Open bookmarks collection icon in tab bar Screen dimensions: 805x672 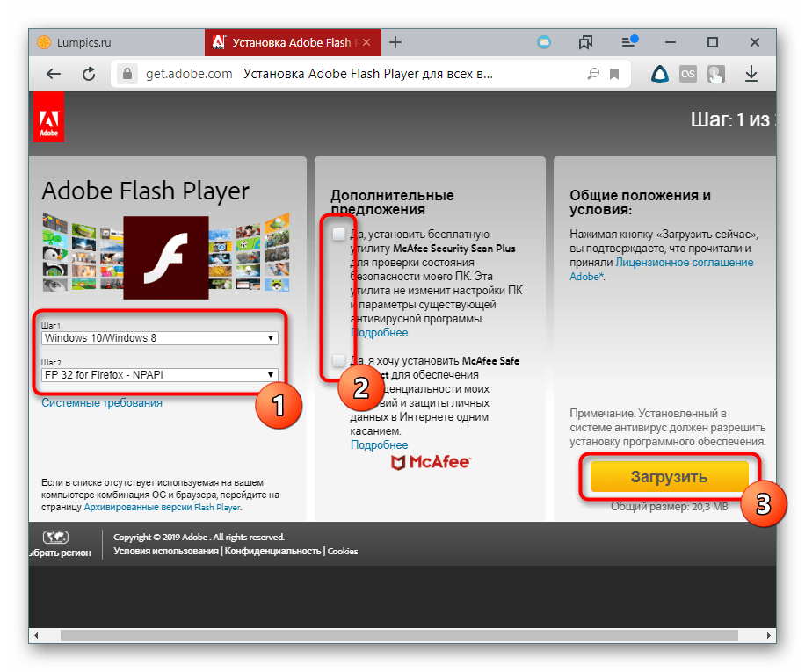tap(585, 42)
